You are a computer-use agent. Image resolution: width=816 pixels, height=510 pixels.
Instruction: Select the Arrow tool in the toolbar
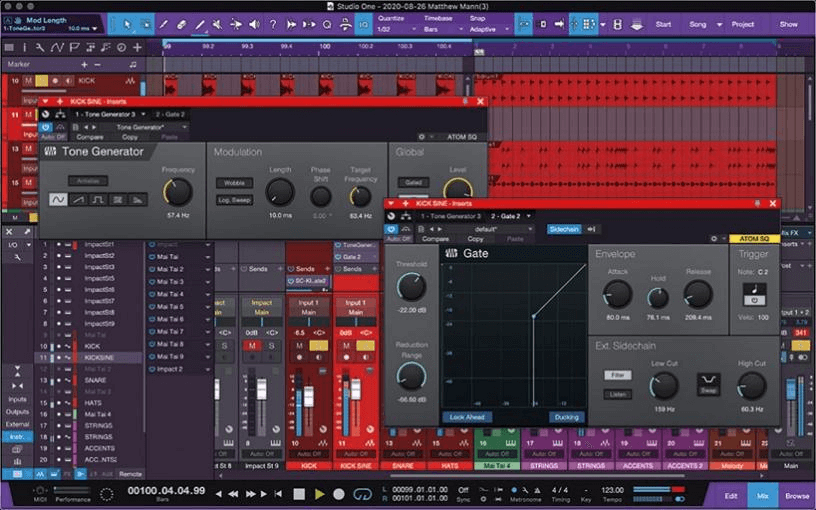tap(128, 24)
